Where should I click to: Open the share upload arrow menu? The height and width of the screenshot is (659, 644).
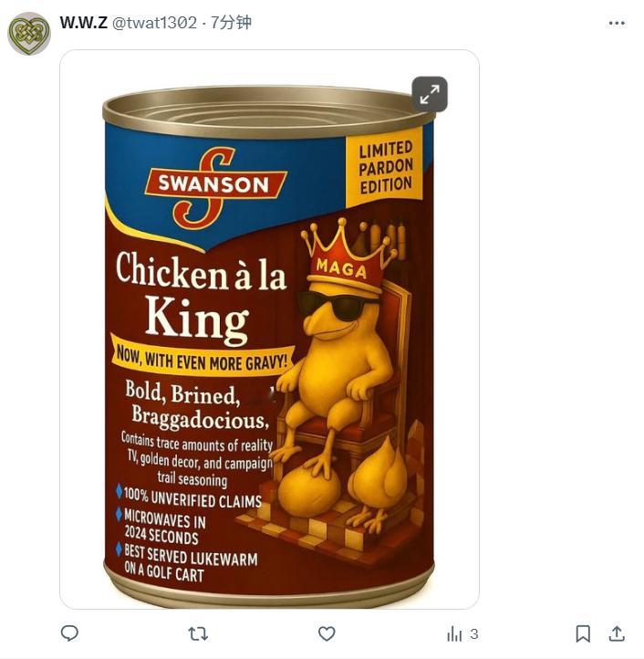[x=617, y=633]
